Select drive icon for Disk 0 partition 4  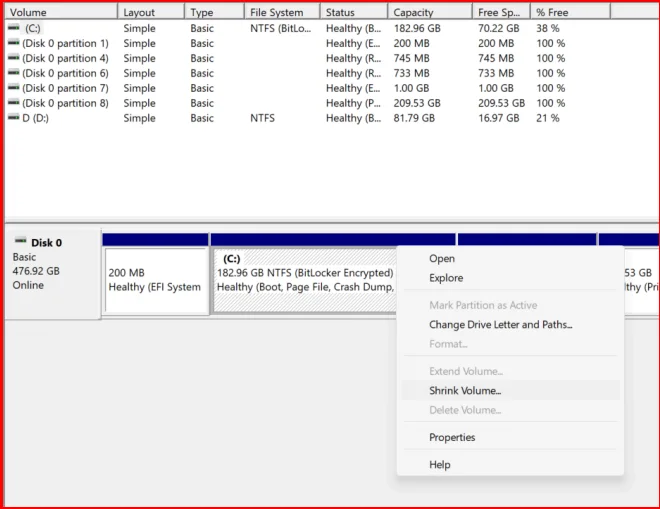[13, 58]
